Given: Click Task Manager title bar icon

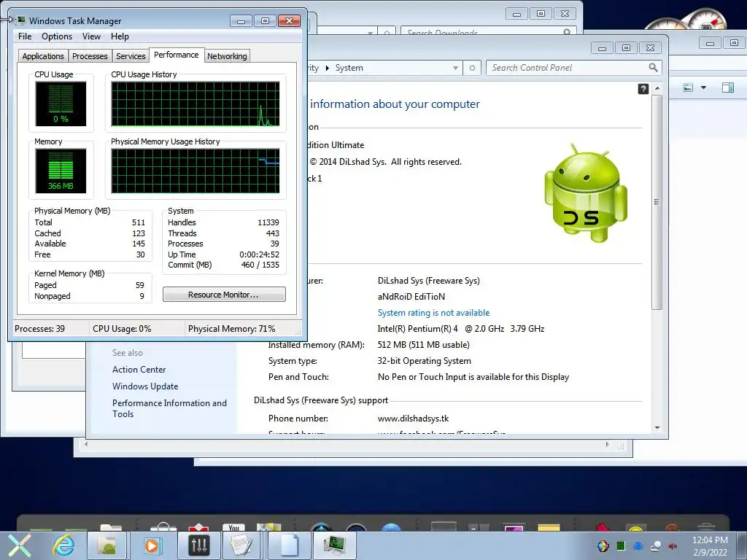Looking at the screenshot, I should pyautogui.click(x=20, y=20).
